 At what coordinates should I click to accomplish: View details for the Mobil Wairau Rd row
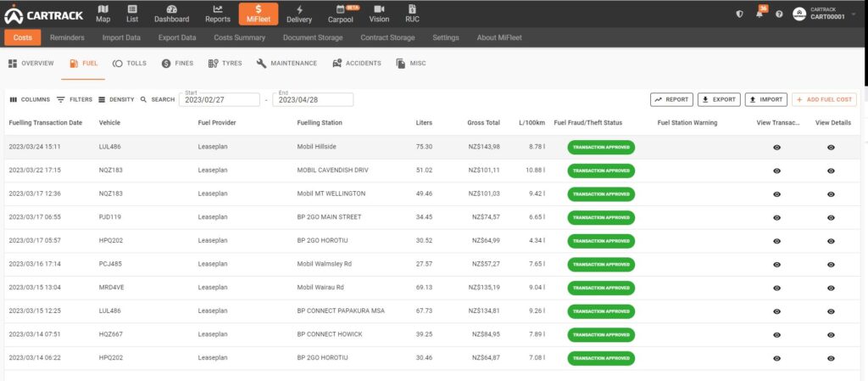831,288
